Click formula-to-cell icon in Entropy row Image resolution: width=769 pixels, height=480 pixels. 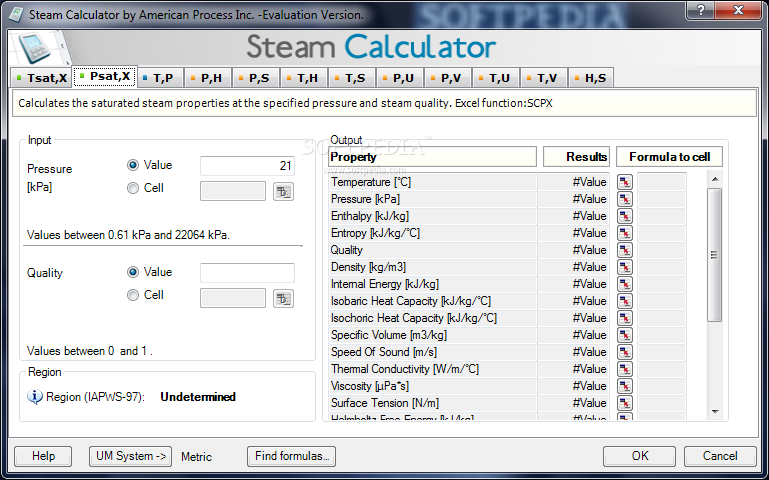coord(624,233)
